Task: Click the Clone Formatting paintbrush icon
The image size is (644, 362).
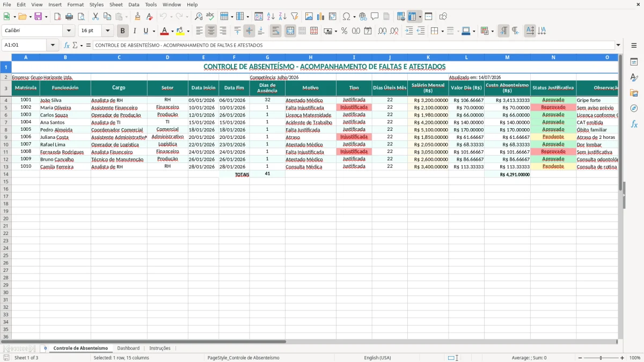Action: [138, 17]
